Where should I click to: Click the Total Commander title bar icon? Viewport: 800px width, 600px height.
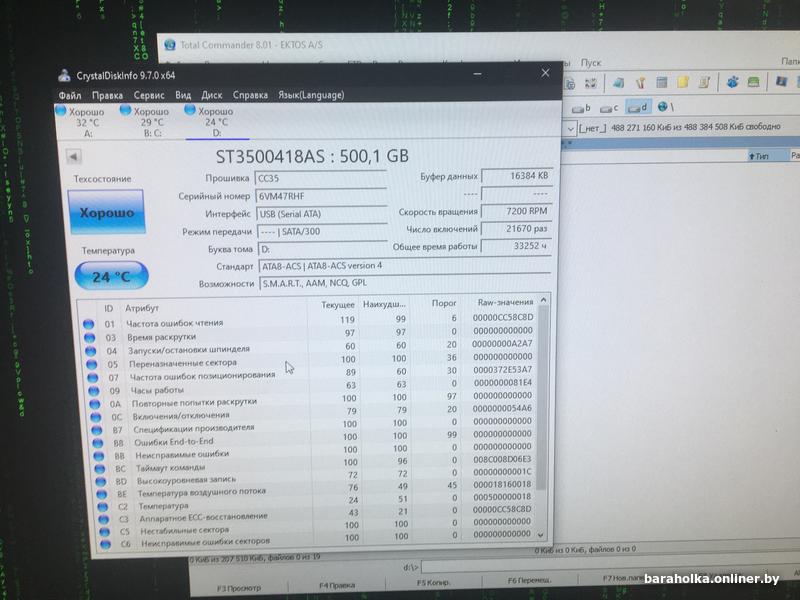click(170, 44)
